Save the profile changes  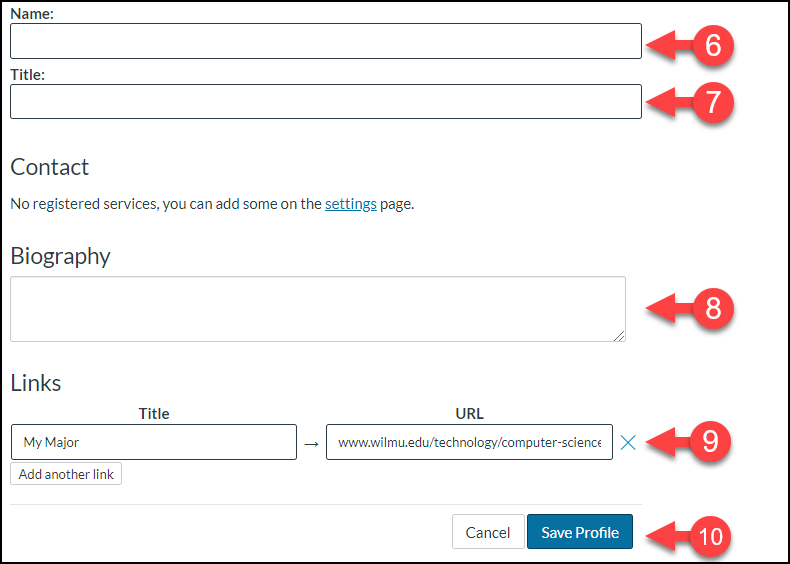pos(580,532)
